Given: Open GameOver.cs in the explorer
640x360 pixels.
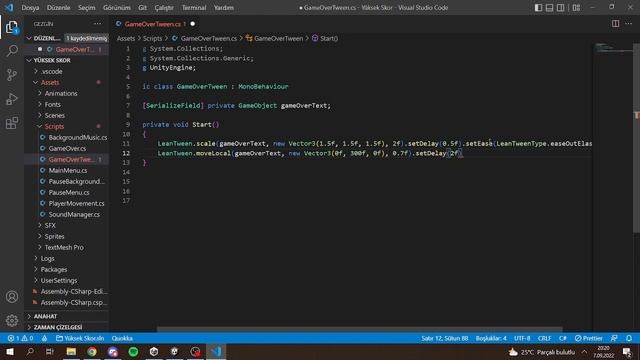Looking at the screenshot, I should point(67,149).
